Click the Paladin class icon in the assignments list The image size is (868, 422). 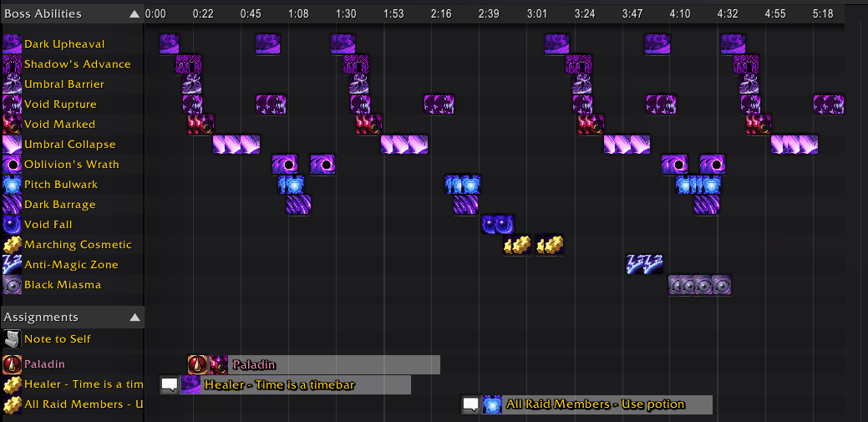pos(13,364)
